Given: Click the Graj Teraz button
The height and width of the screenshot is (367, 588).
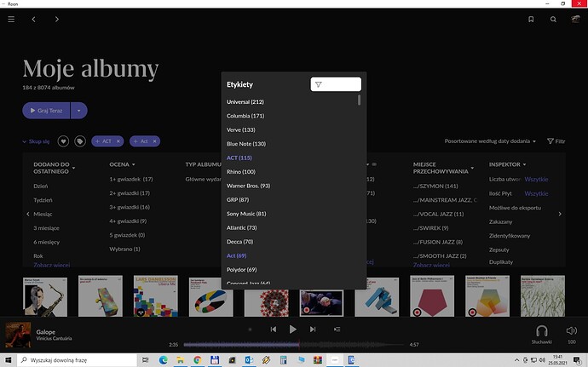Looking at the screenshot, I should tap(46, 111).
